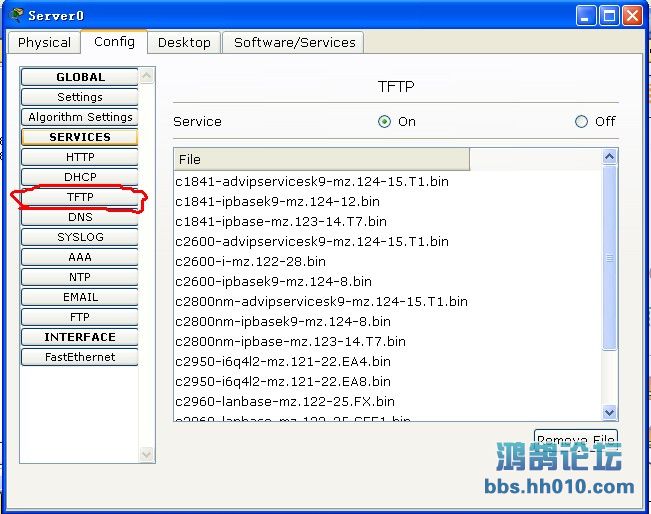Select c2600-advipservicesk9-mz.124-15.T1.bin

click(x=312, y=242)
